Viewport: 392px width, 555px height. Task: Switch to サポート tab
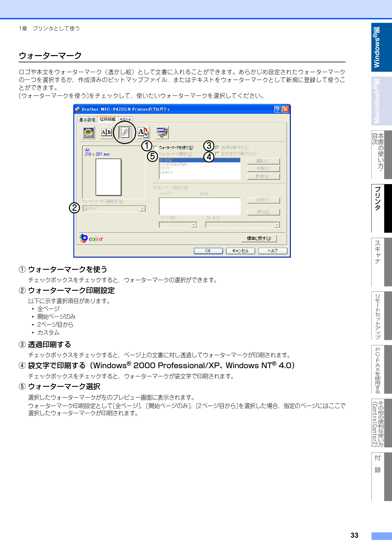(x=125, y=120)
